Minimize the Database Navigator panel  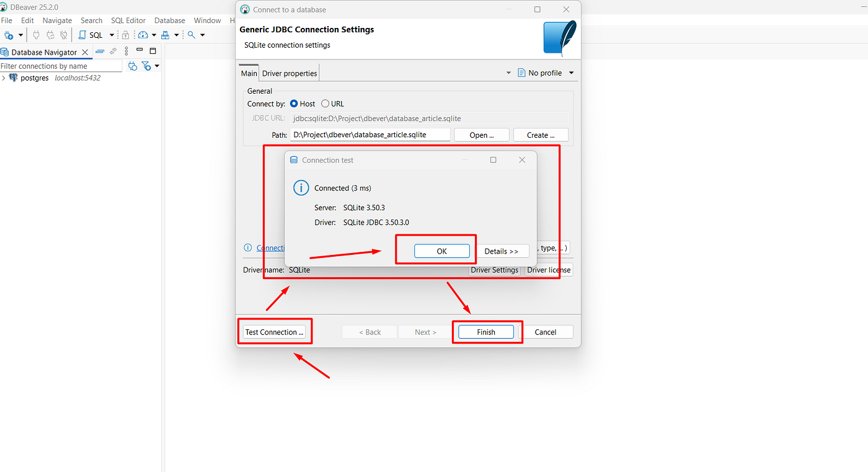[140, 50]
